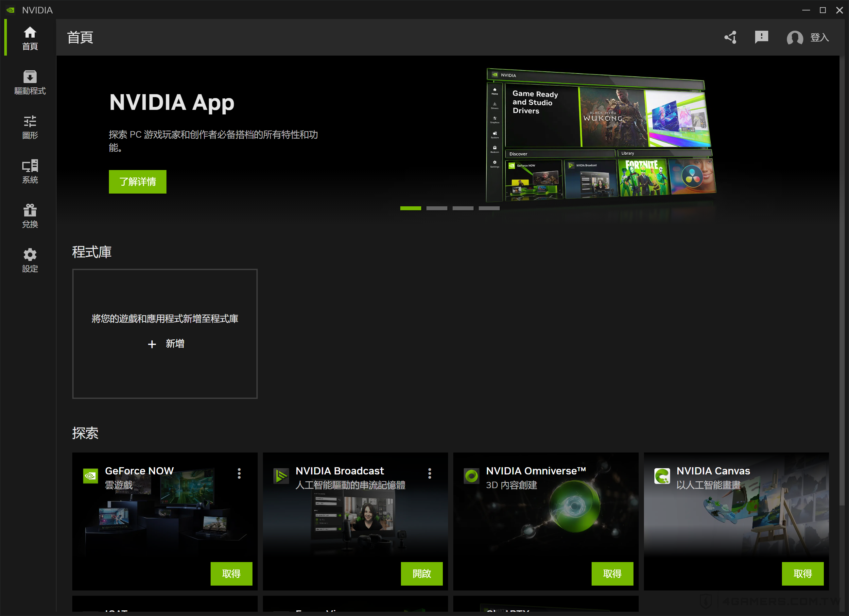Click 登入 to sign in
Viewport: 849px width, 616px height.
[820, 37]
